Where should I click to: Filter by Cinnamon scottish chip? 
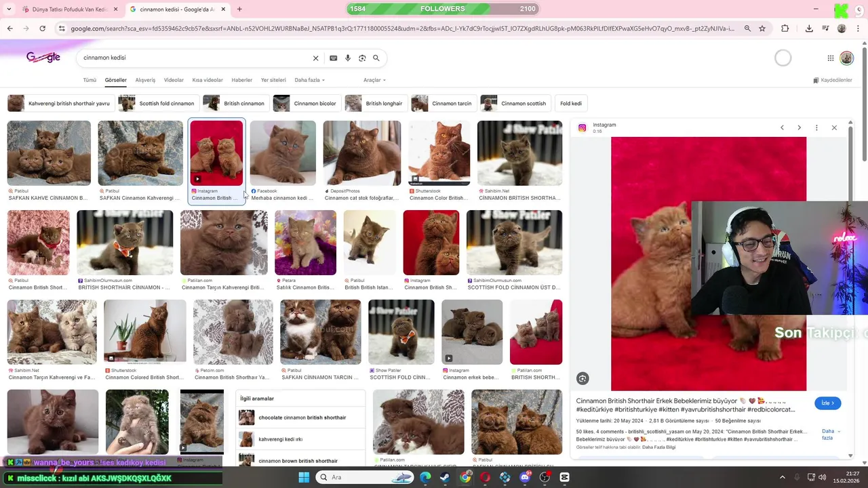pyautogui.click(x=514, y=104)
